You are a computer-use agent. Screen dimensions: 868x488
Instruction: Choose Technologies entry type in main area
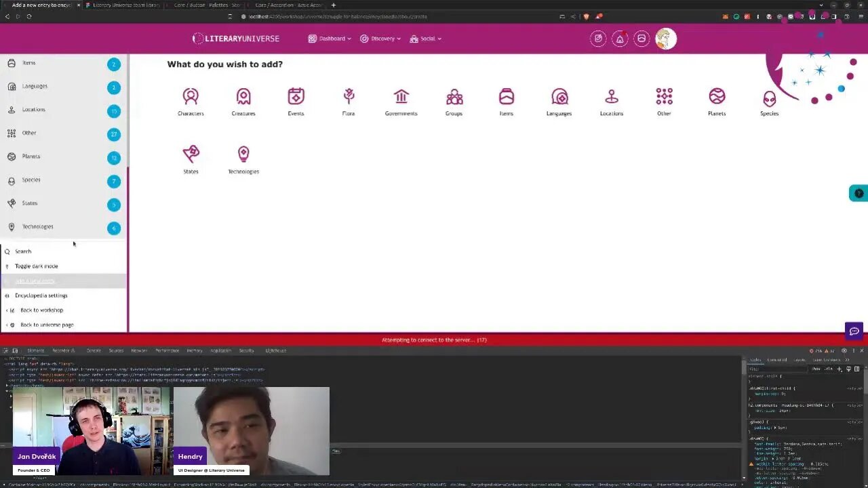(243, 160)
